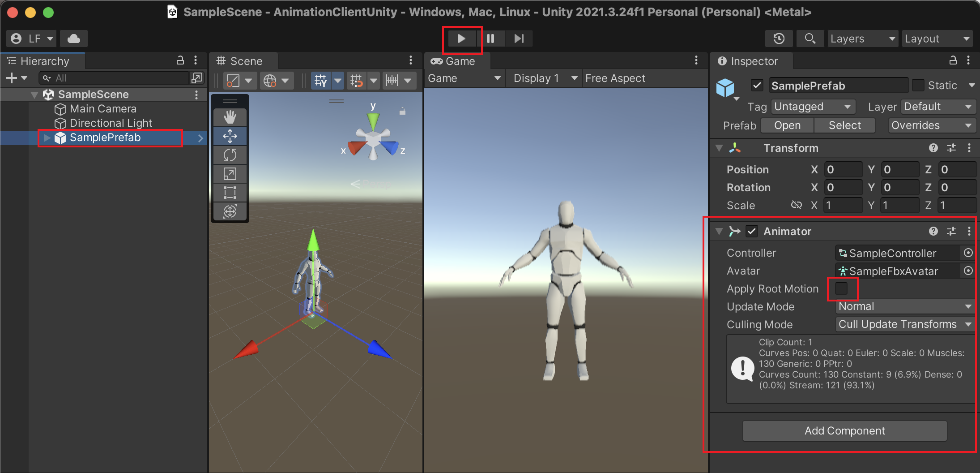This screenshot has height=473, width=980.
Task: Open the cloud services icon
Action: click(74, 39)
